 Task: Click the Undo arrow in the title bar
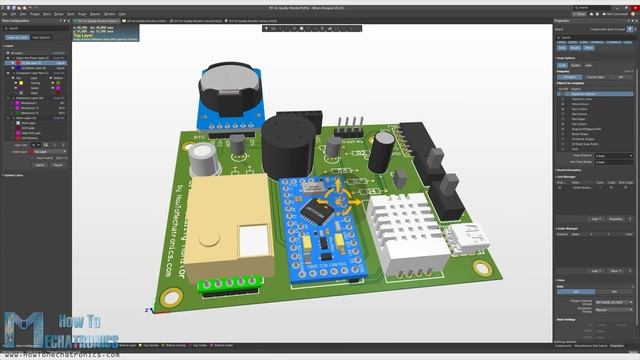click(30, 8)
